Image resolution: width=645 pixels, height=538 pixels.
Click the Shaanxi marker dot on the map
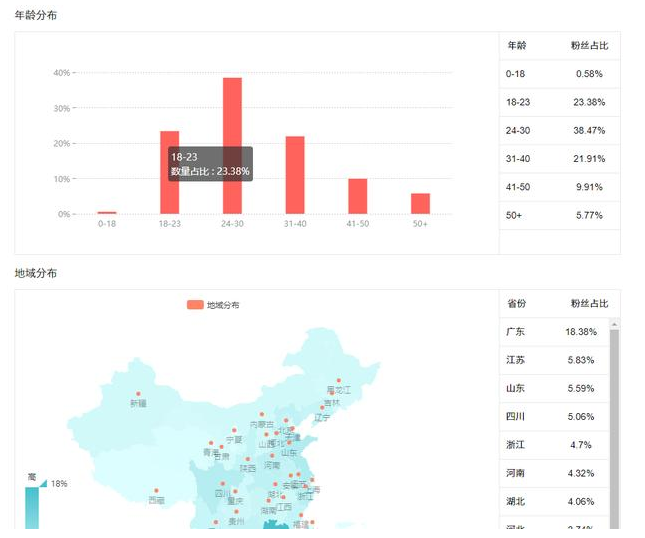point(247,459)
